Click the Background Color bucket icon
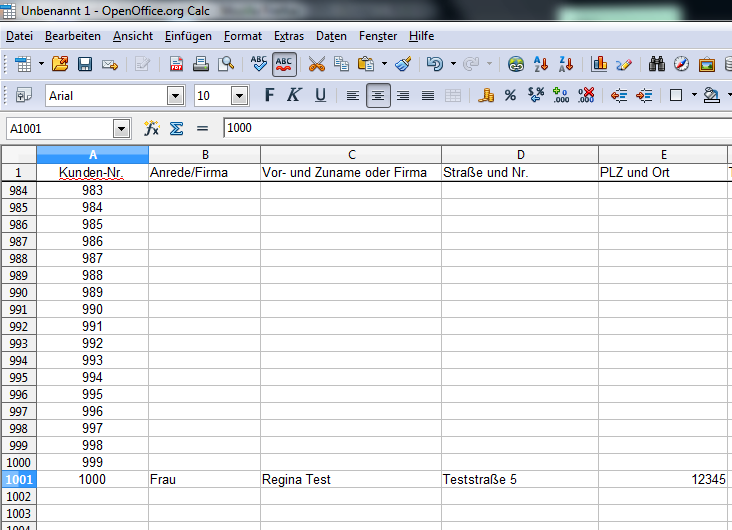732x530 pixels. [711, 95]
